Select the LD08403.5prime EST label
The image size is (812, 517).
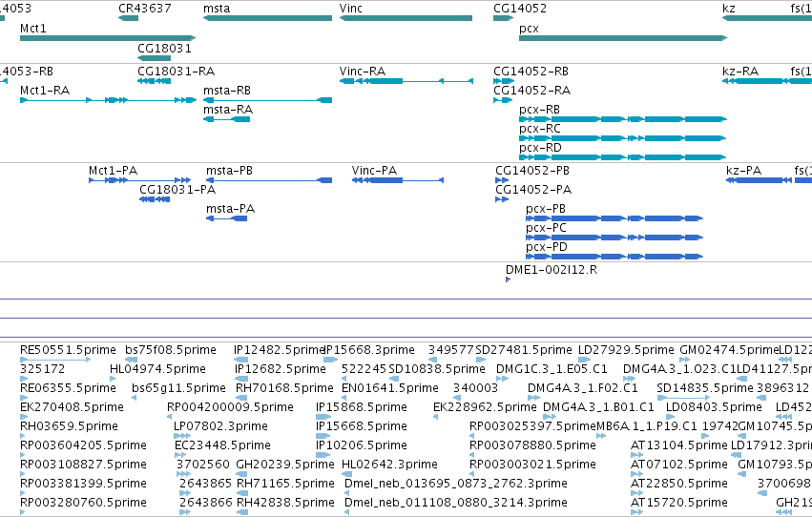coord(714,407)
